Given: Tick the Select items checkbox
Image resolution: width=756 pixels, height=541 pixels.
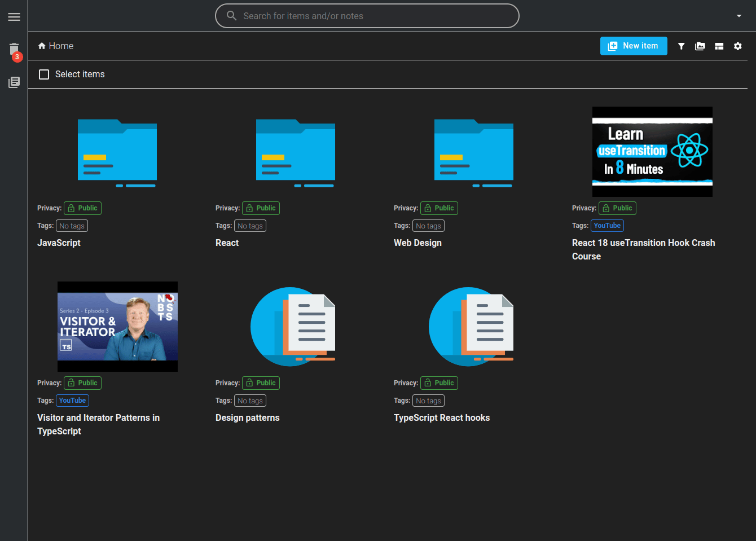Looking at the screenshot, I should (x=44, y=74).
